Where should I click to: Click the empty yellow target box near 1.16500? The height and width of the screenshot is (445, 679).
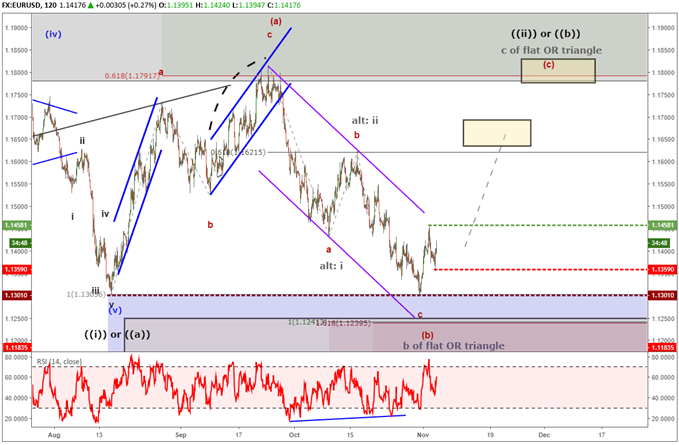pyautogui.click(x=497, y=133)
